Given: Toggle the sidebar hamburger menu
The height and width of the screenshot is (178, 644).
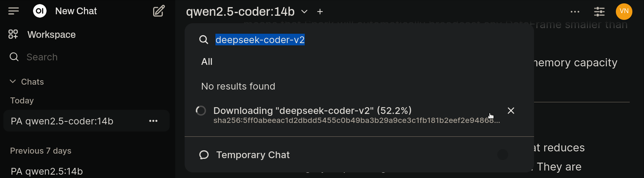Looking at the screenshot, I should [x=14, y=11].
